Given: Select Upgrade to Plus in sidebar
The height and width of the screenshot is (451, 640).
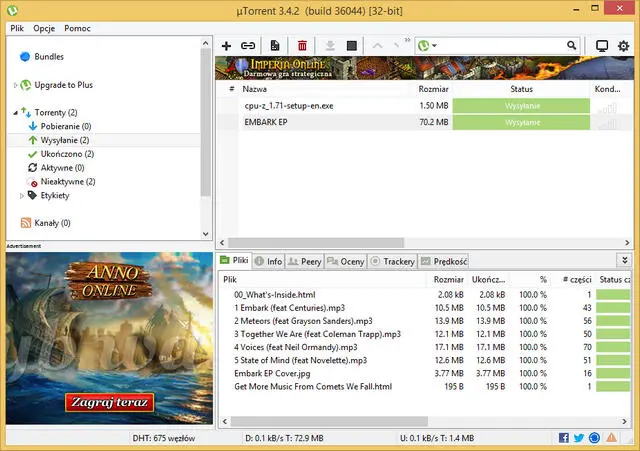Looking at the screenshot, I should point(64,85).
